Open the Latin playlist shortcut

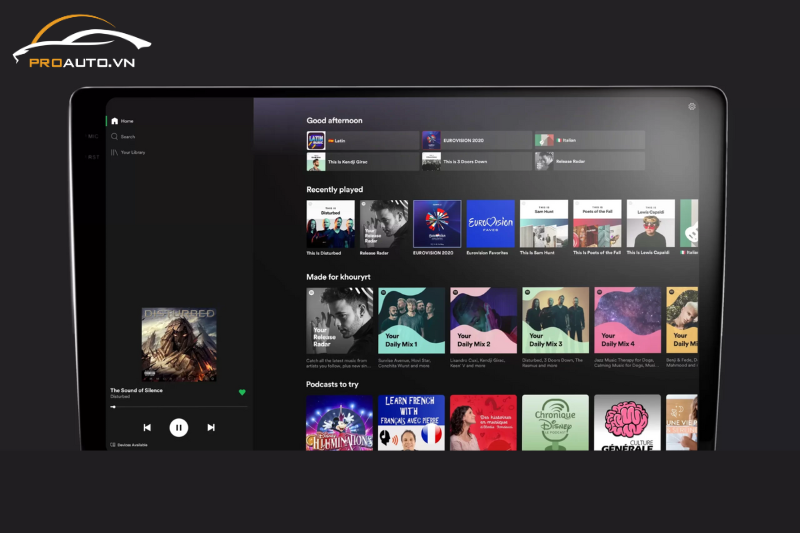click(x=362, y=140)
